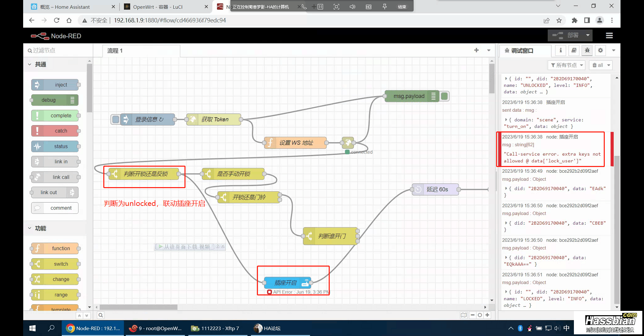This screenshot has height=336, width=644.
Task: Select the status node in the palette
Action: coord(55,146)
